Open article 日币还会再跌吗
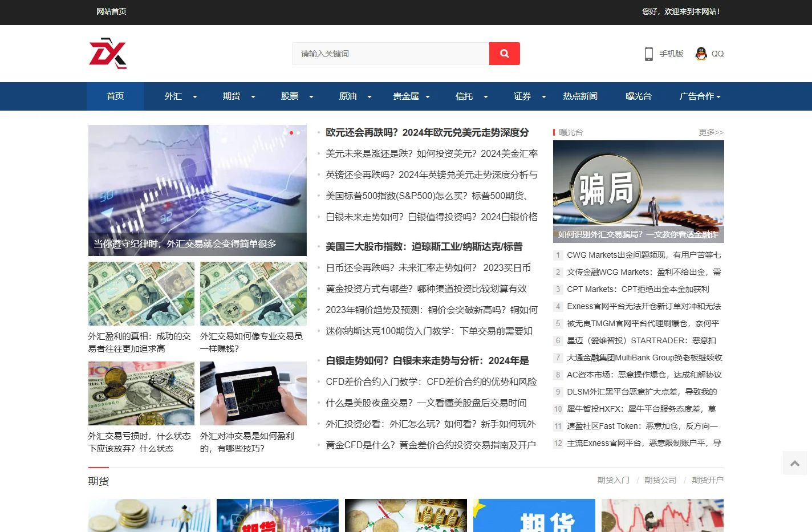The image size is (812, 532). coord(428,267)
